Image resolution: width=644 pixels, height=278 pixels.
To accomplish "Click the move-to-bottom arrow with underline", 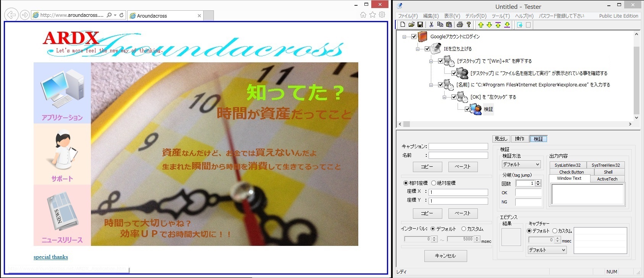I will [507, 25].
